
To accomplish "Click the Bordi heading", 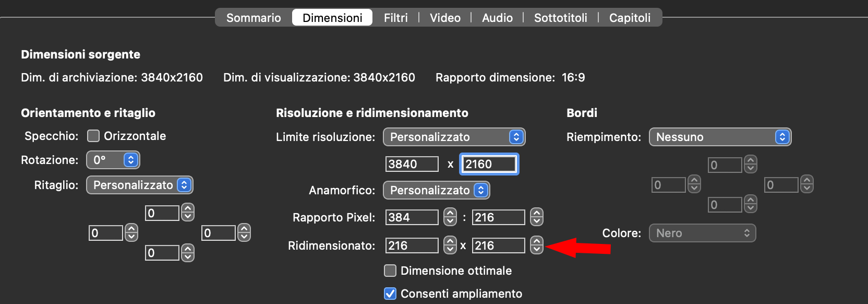I will point(582,113).
